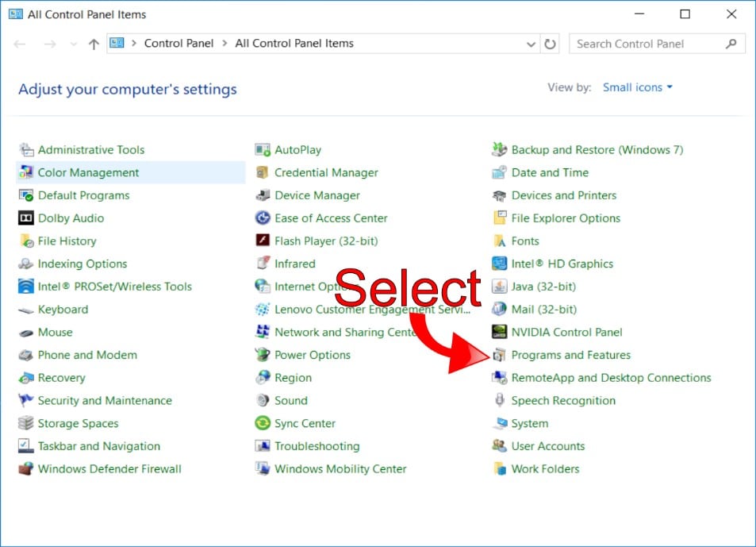Click the Windows Defender Firewall icon
The image size is (756, 547).
[x=26, y=469]
